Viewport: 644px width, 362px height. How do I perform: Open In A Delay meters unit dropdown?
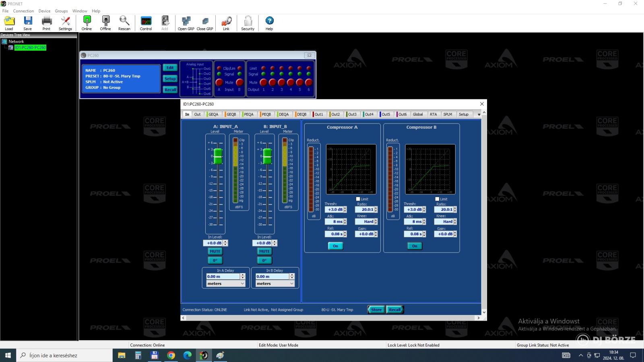226,284
